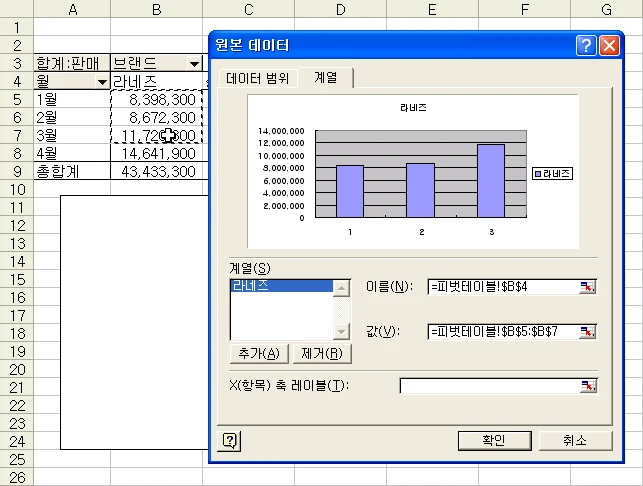643x486 pixels.
Task: Select row 10 header
Action: click(x=17, y=189)
